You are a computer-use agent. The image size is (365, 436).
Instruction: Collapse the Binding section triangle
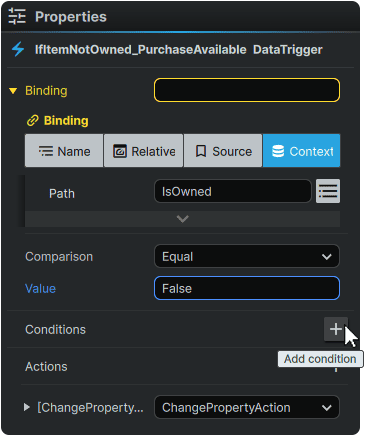13,91
